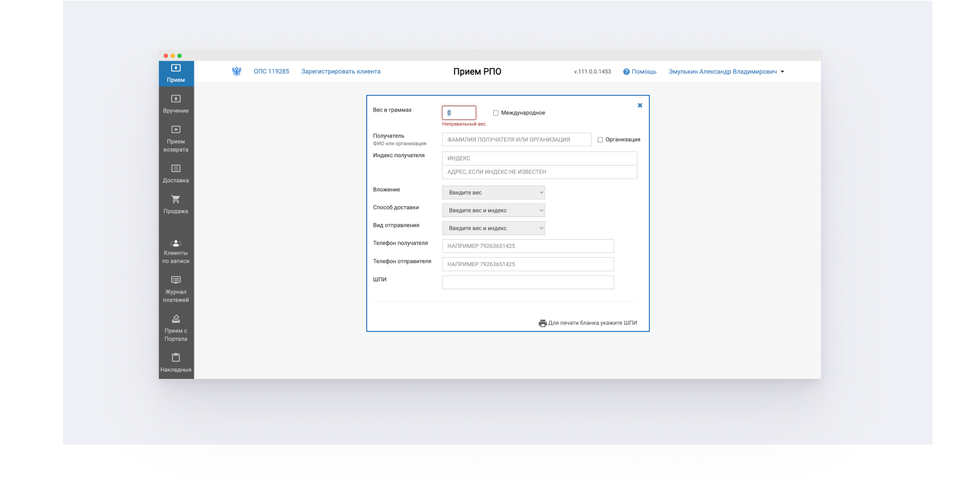Screen dimensions: 980x500
Task: Close the РПО form with X
Action: click(640, 106)
